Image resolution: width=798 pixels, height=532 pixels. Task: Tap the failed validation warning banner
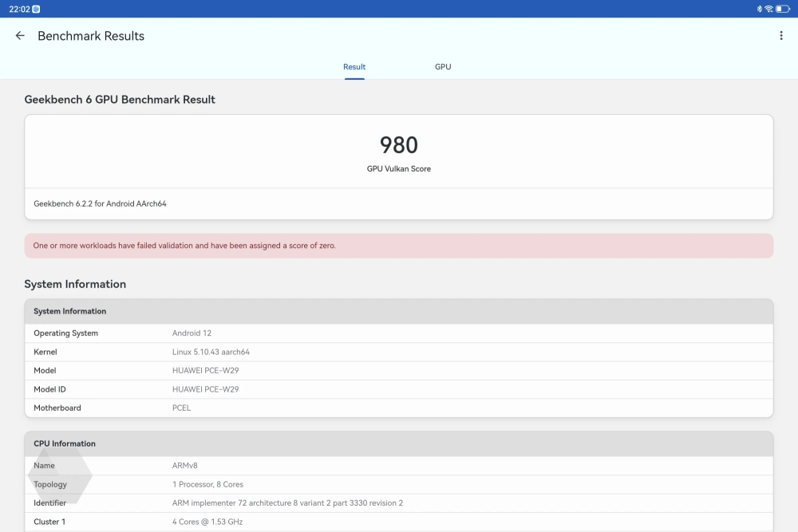click(398, 246)
